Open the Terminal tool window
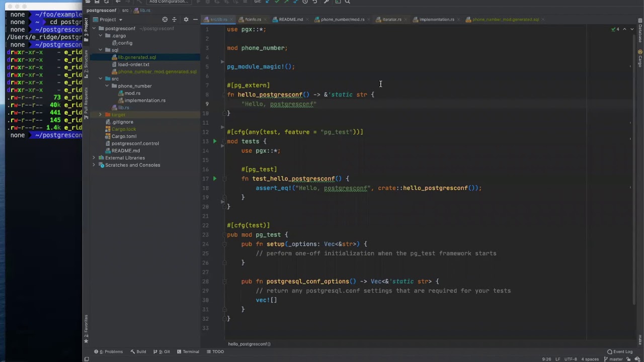The image size is (644, 362). click(188, 352)
